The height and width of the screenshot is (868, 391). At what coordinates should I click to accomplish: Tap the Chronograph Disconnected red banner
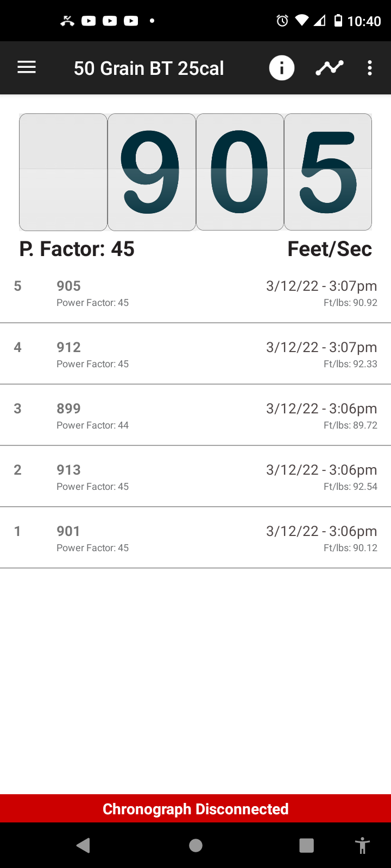[x=195, y=808]
